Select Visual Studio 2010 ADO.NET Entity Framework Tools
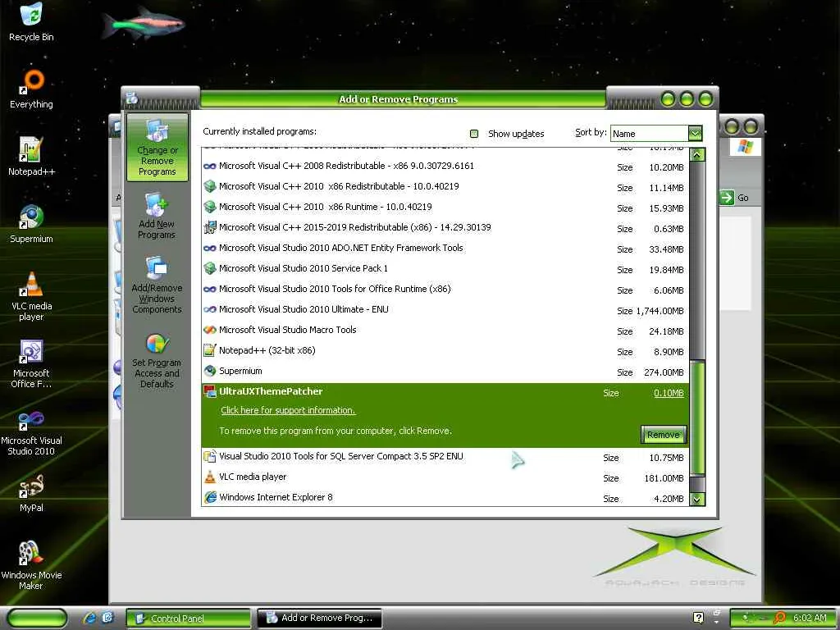The height and width of the screenshot is (630, 840). 445,248
